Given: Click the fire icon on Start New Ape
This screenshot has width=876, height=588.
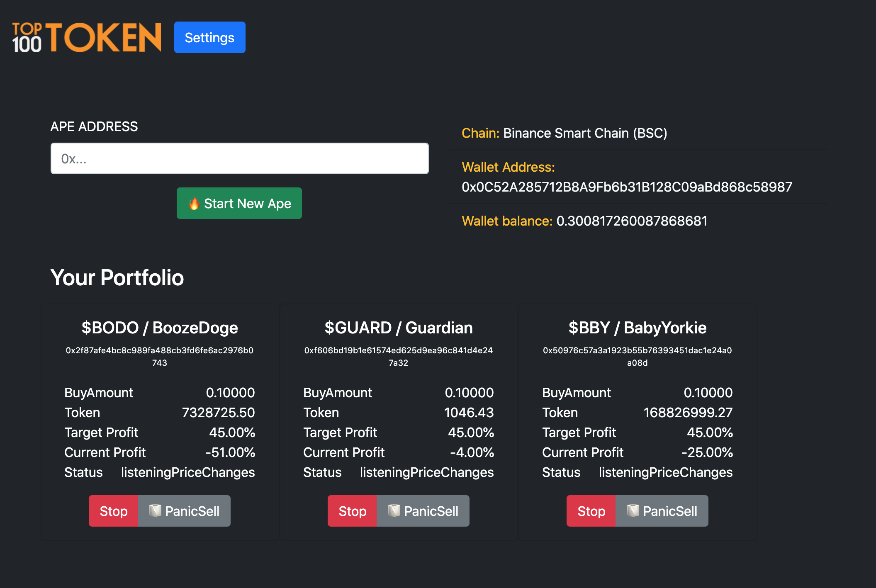Looking at the screenshot, I should [x=194, y=204].
